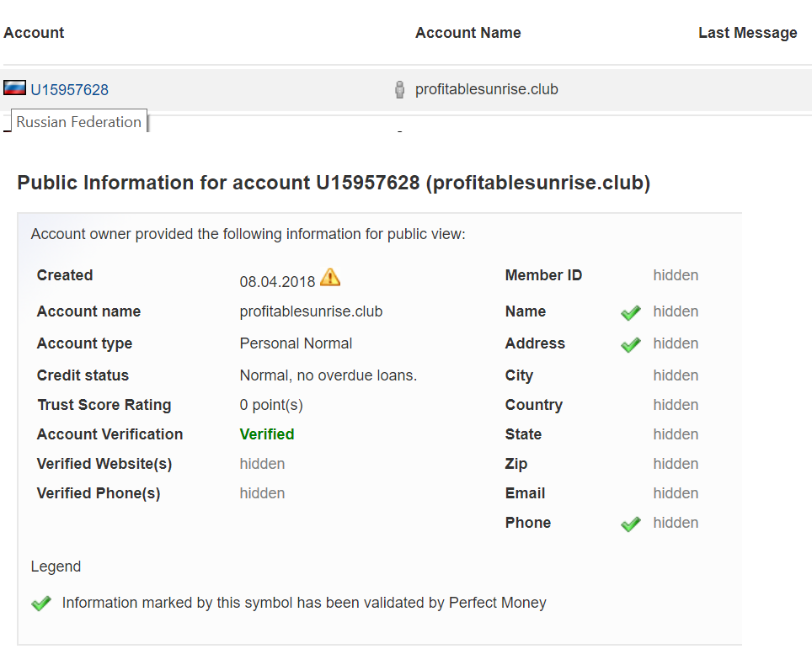Click the warning triangle next to creation date
The image size is (812, 665).
point(330,277)
